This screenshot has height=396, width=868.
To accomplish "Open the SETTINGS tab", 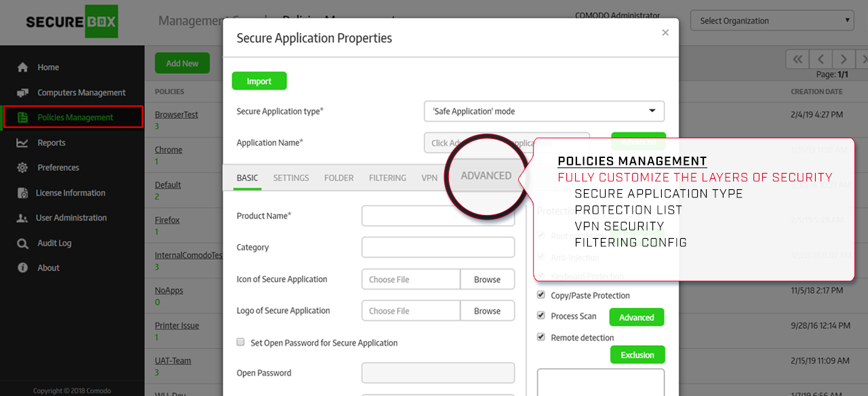I will (x=291, y=178).
